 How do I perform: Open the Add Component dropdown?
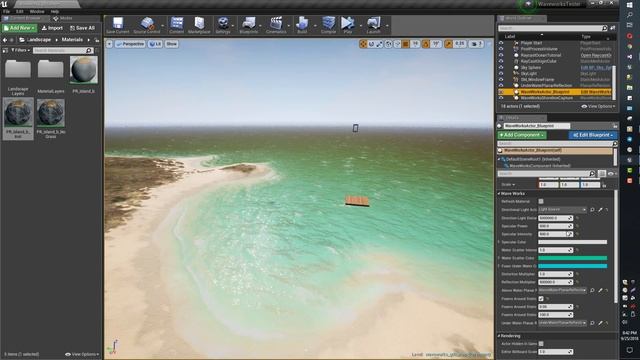[522, 135]
